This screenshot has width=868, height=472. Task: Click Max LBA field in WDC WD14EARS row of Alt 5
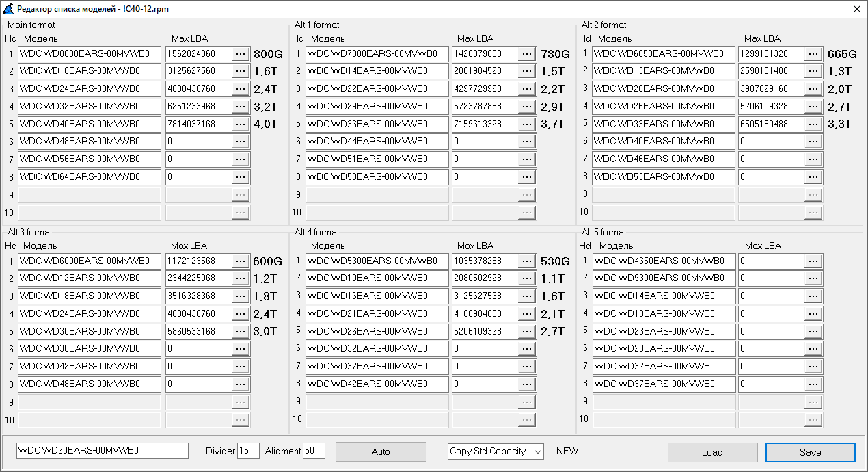coord(771,297)
